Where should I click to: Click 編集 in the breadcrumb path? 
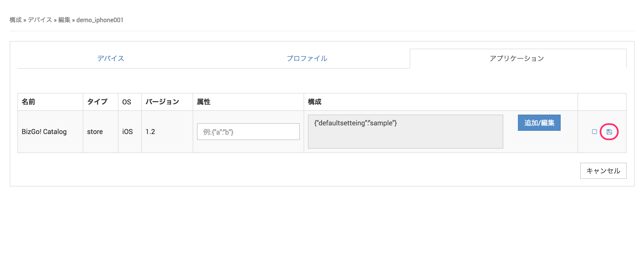(x=64, y=20)
